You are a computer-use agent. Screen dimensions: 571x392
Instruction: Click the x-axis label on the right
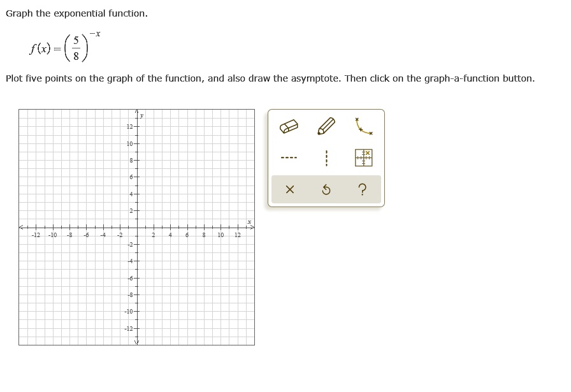point(248,221)
